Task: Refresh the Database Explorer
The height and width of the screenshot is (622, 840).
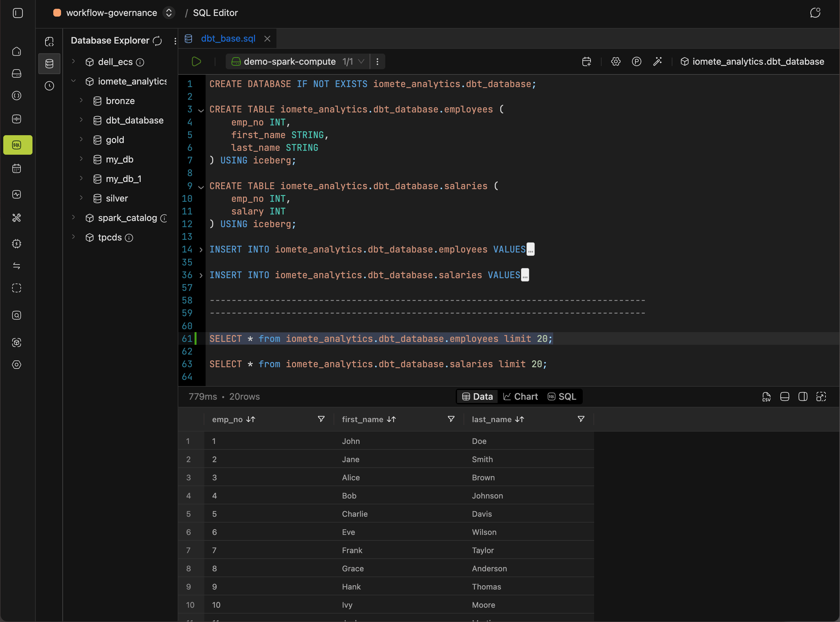Action: (157, 41)
